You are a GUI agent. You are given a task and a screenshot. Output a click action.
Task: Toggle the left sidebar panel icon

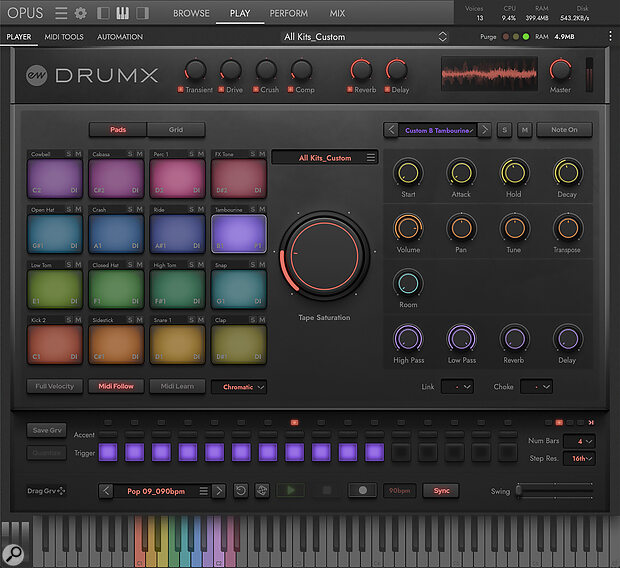(x=103, y=13)
